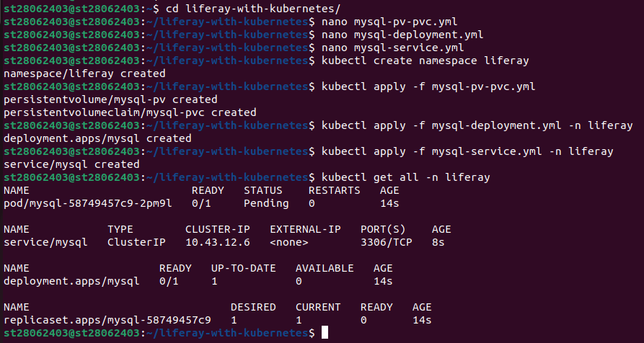Click 'persistentvolumeclaim/mysql-pvc created' output
This screenshot has height=343, width=644.
(130, 112)
